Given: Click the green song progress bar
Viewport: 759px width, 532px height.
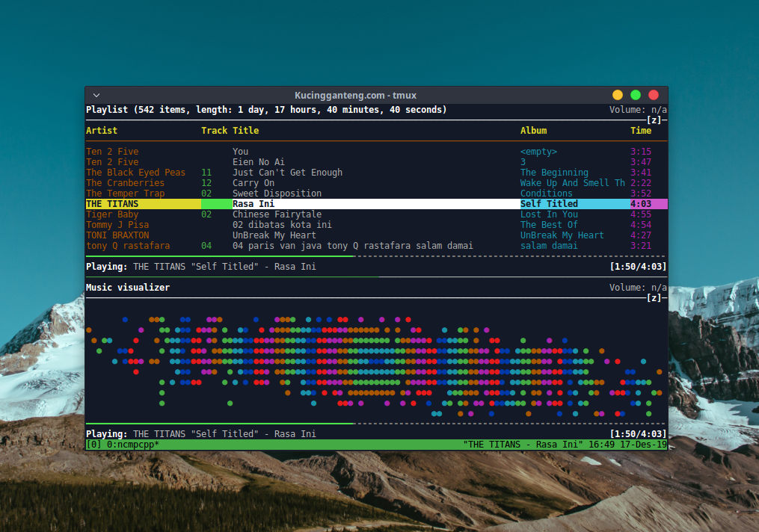Looking at the screenshot, I should click(217, 255).
